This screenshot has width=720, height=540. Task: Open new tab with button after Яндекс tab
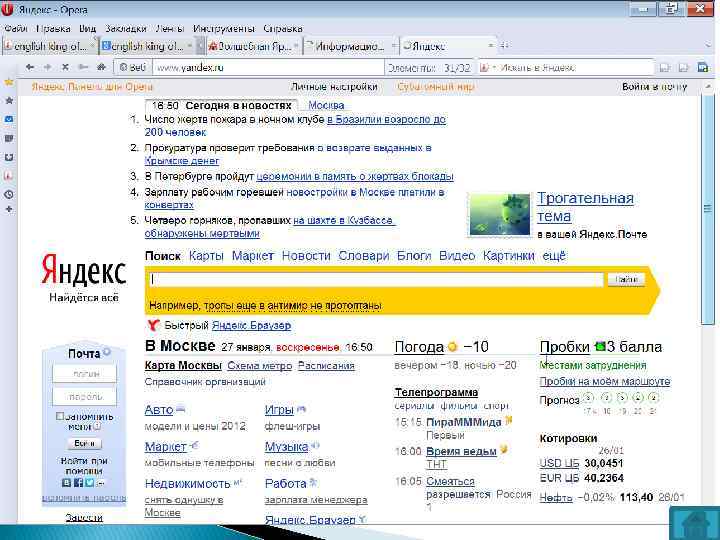[x=504, y=45]
